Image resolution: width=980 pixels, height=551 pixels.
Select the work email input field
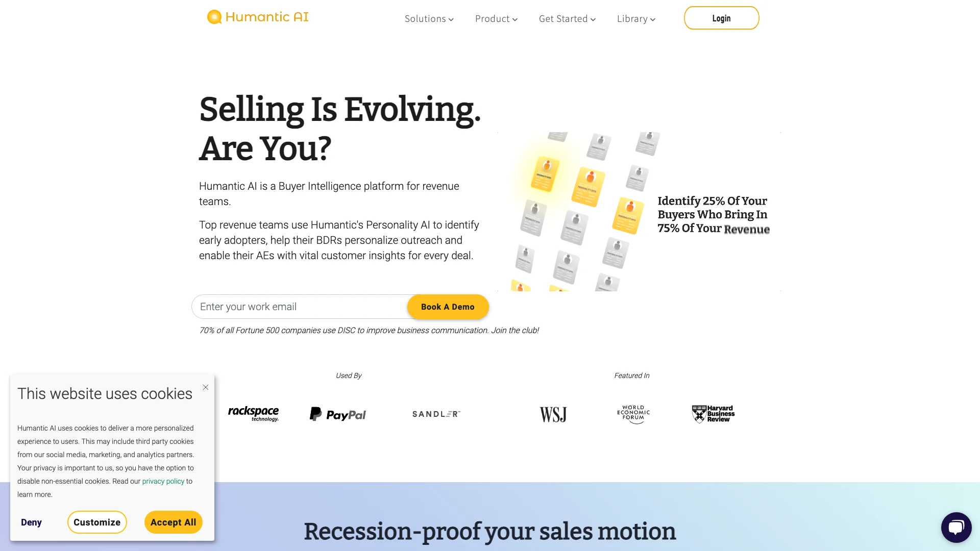300,307
